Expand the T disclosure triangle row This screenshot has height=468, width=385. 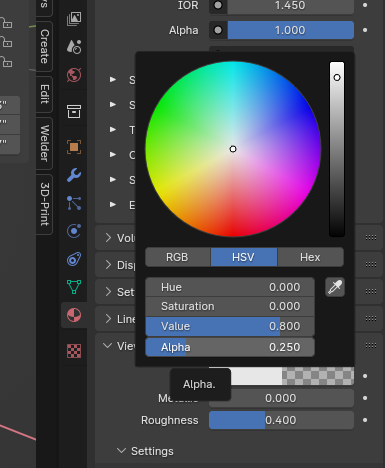coord(113,129)
